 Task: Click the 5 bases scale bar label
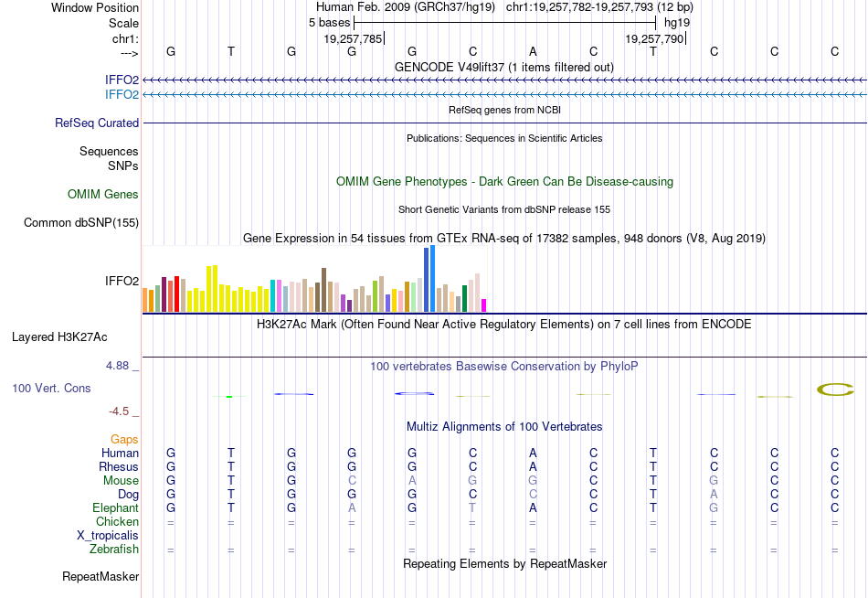coord(329,23)
